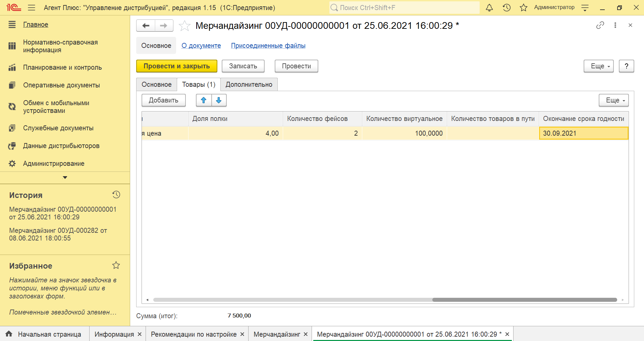Click the Записать button

243,66
